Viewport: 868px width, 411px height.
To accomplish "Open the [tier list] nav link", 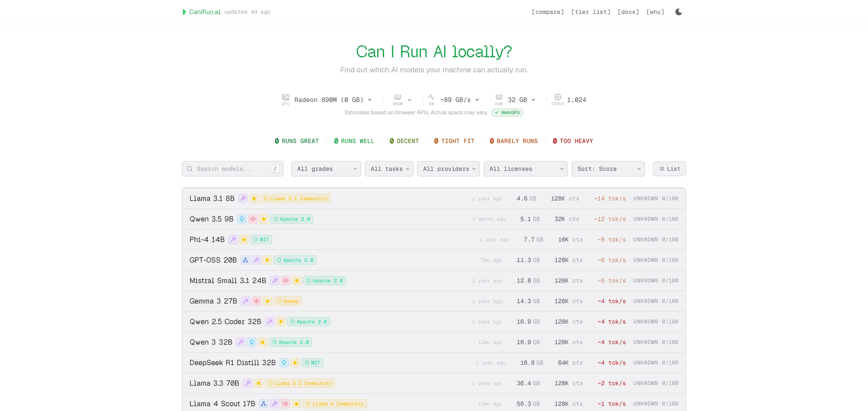I will (x=591, y=12).
